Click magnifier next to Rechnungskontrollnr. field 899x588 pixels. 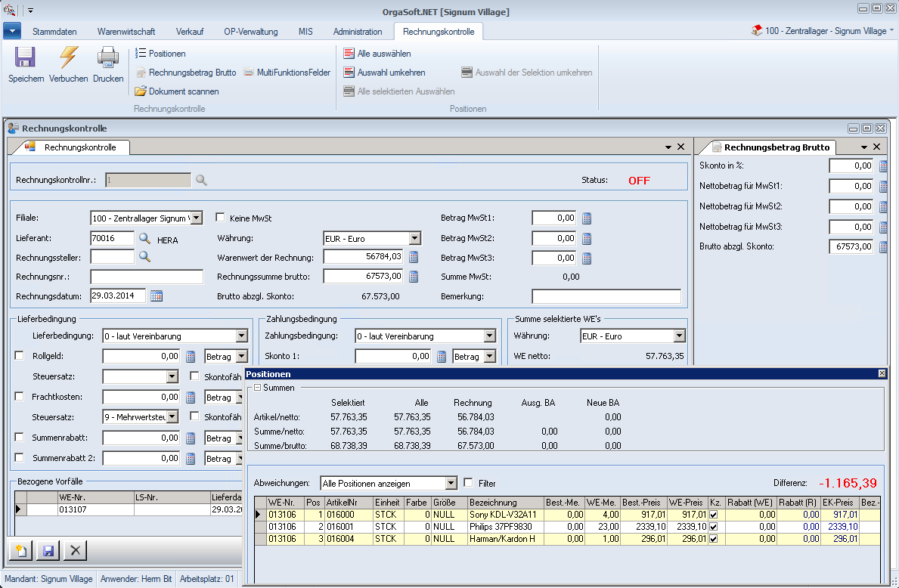(201, 180)
